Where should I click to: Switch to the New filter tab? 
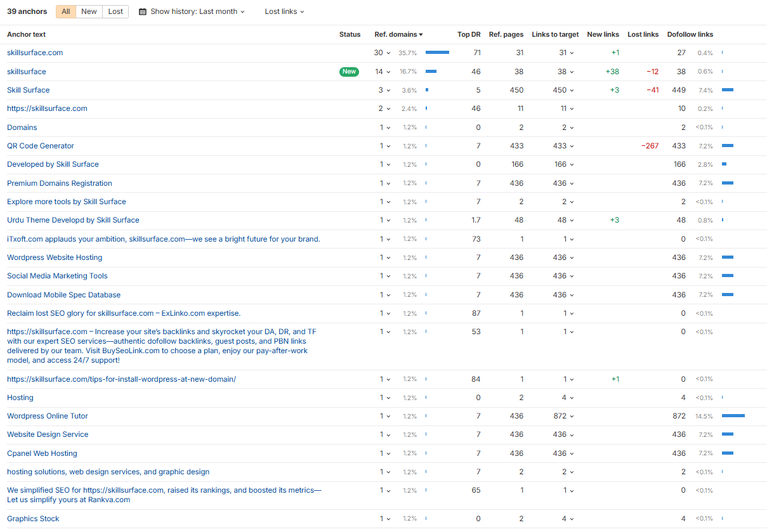coord(89,11)
